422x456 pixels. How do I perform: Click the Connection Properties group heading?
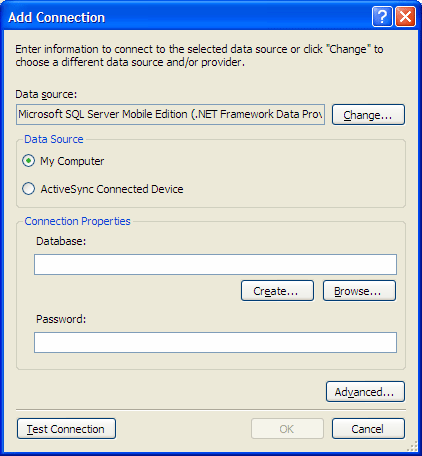[x=77, y=221]
